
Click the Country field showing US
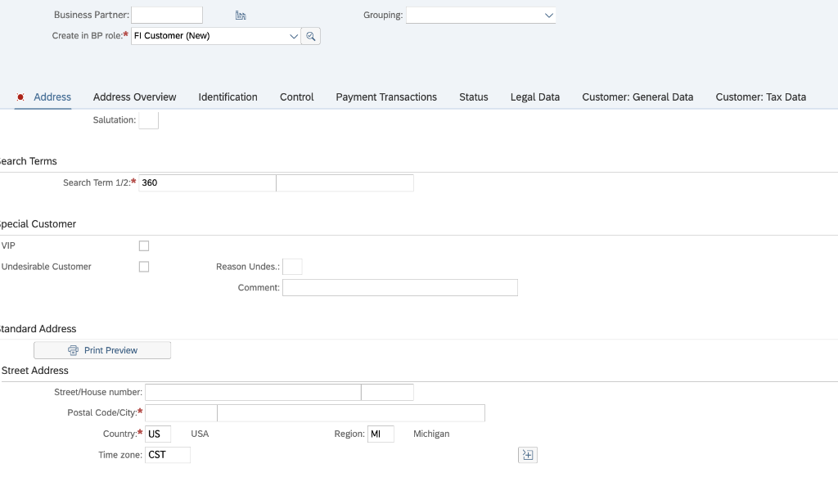pyautogui.click(x=158, y=434)
